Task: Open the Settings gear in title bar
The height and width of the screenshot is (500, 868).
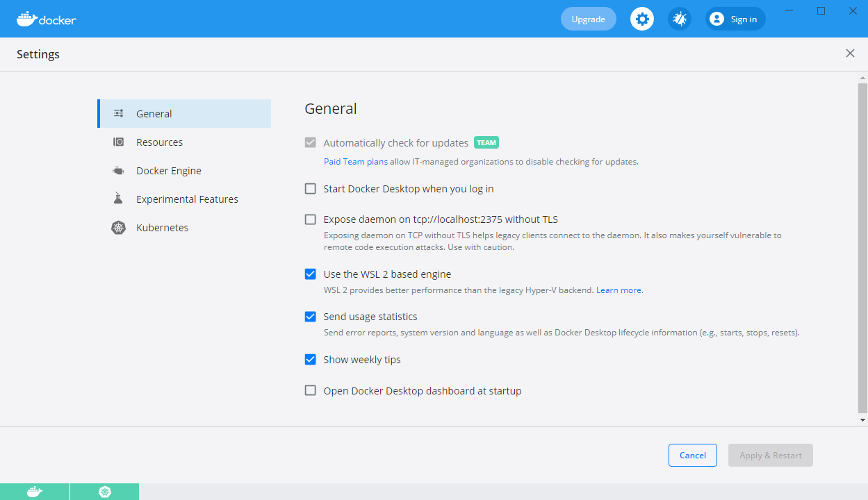Action: 641,19
